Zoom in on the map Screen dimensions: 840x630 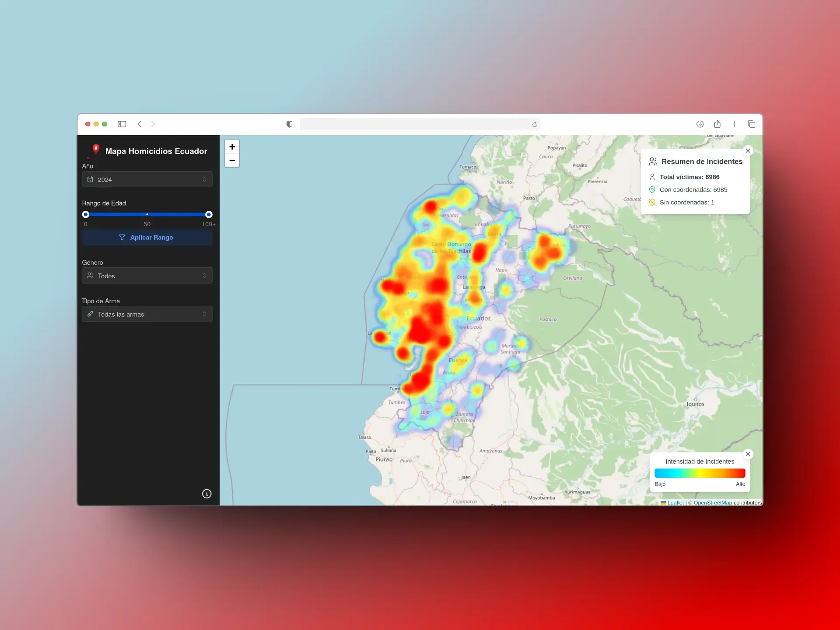pyautogui.click(x=232, y=147)
